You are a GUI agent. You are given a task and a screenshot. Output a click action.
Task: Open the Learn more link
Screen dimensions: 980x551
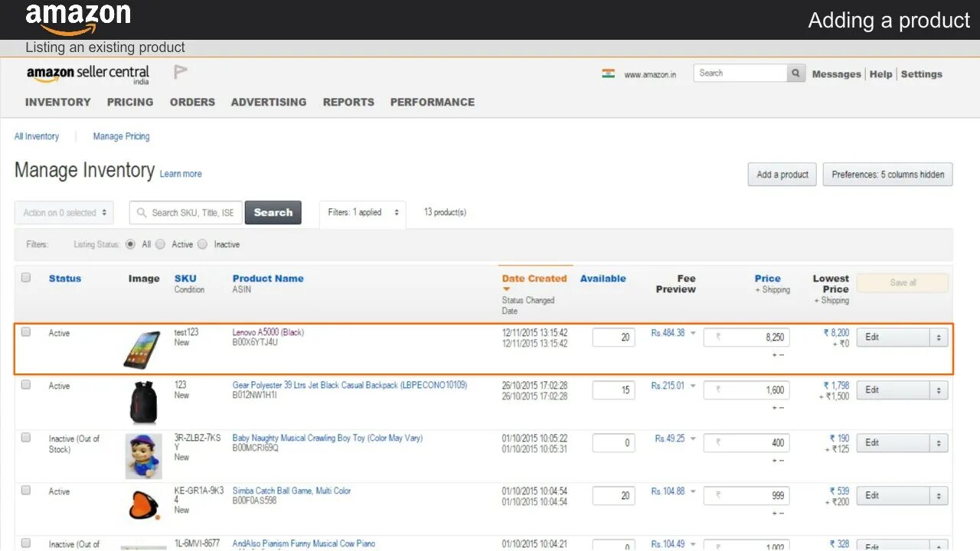click(181, 174)
